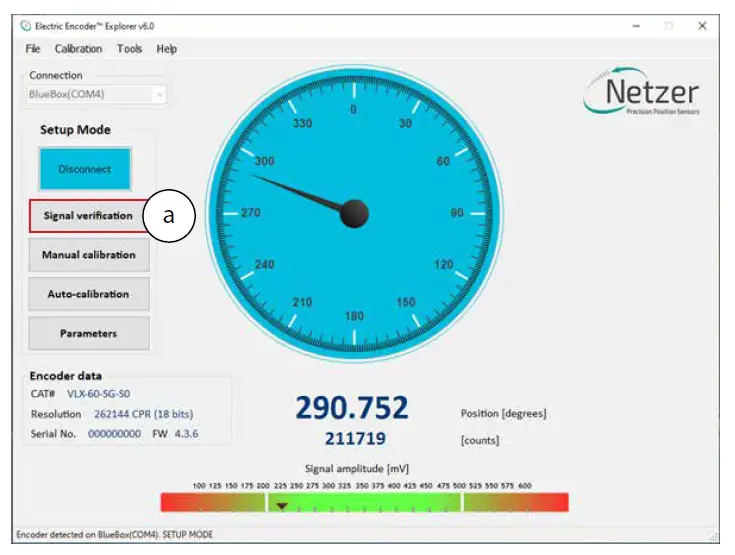
Task: Start Manual calibration
Action: [x=89, y=255]
